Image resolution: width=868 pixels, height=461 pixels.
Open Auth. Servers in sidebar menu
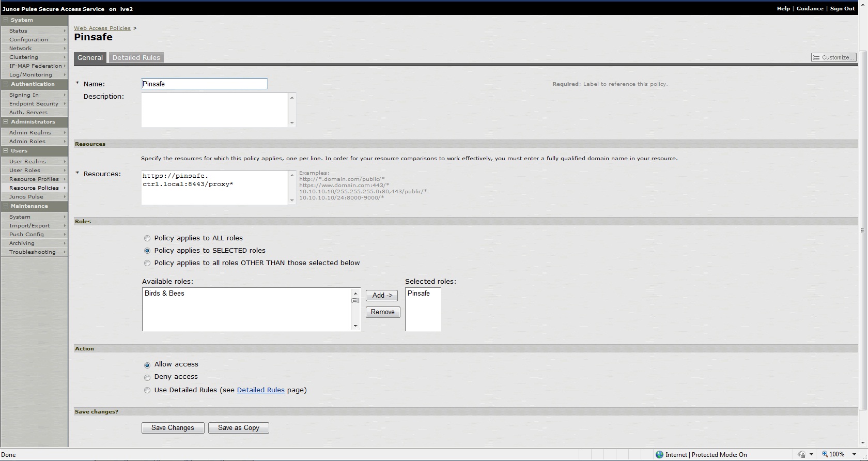[28, 113]
